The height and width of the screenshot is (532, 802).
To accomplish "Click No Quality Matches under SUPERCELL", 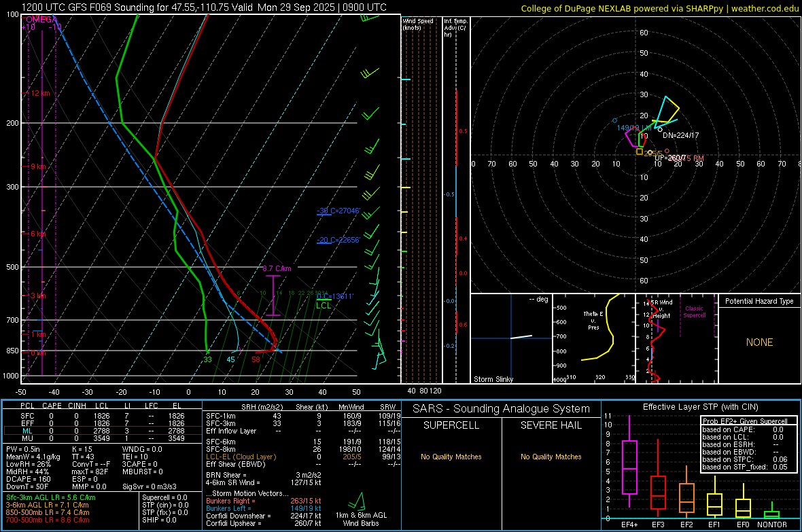I will tap(451, 457).
